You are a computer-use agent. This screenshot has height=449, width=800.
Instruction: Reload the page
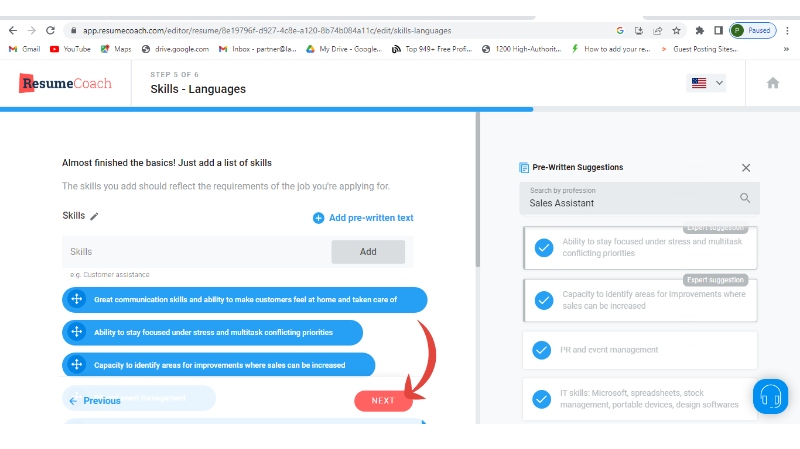click(50, 31)
